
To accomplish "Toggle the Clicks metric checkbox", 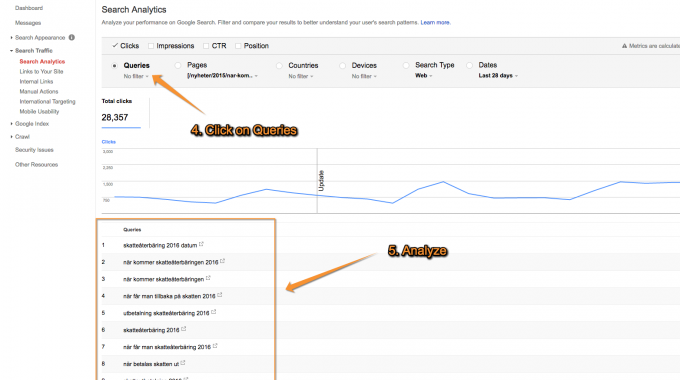I will [x=115, y=45].
